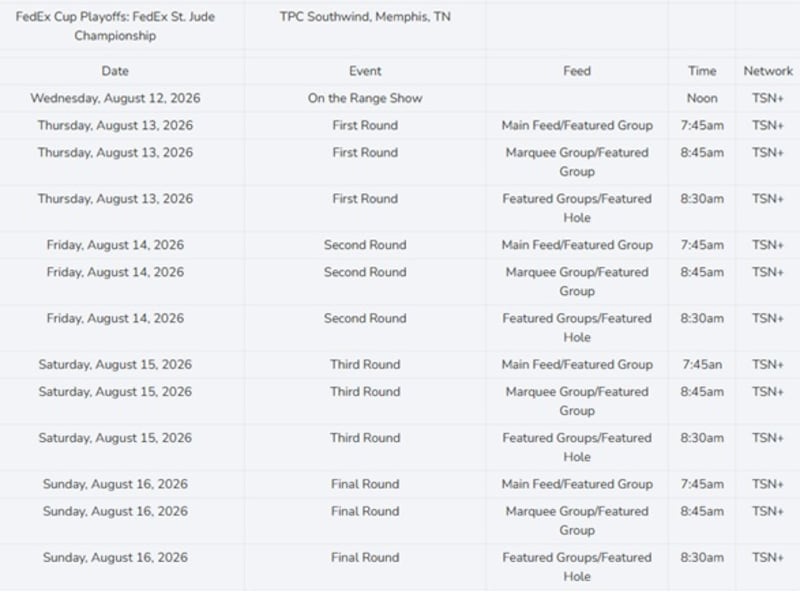Click the Noon time cell
800x592 pixels.
(x=702, y=98)
